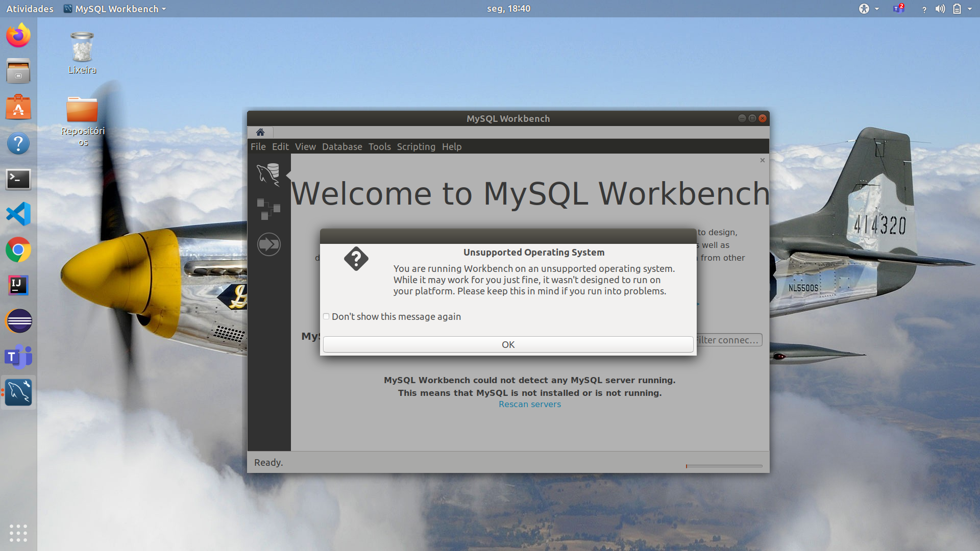Click the Ready. status text

(x=268, y=462)
